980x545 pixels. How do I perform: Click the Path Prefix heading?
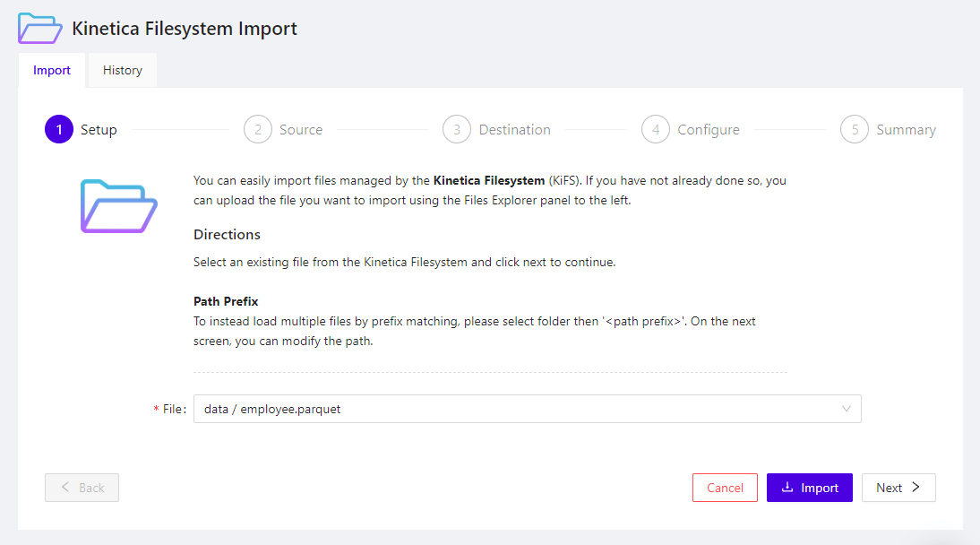click(226, 301)
